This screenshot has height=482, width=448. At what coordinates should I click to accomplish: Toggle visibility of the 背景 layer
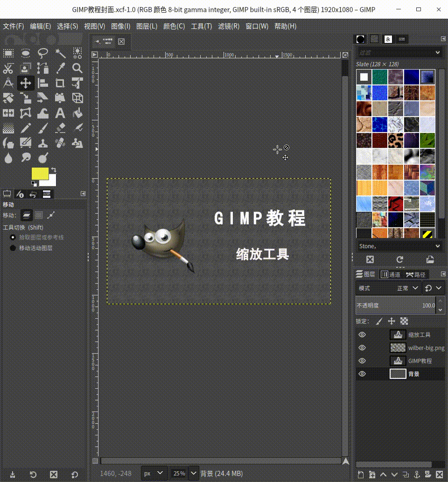tap(362, 374)
